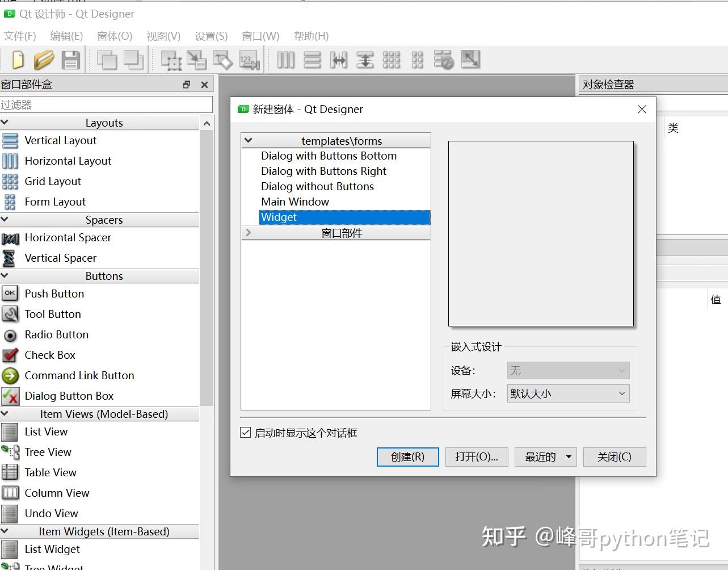
Task: Select the Edit Tab Order toolbar icon
Action: tap(249, 60)
